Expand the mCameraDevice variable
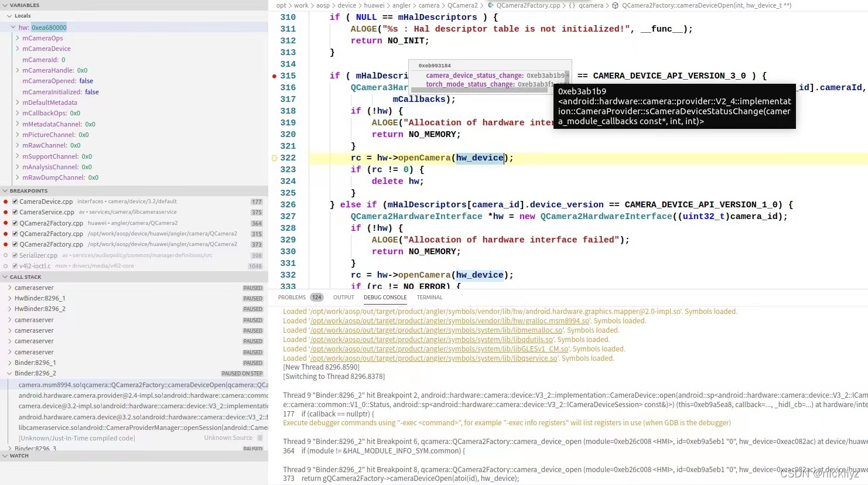The image size is (868, 485). (18, 49)
